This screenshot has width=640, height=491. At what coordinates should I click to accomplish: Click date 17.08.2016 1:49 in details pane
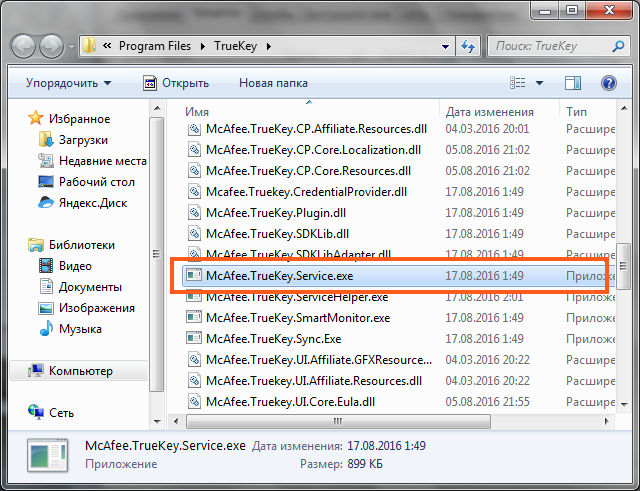pos(387,446)
